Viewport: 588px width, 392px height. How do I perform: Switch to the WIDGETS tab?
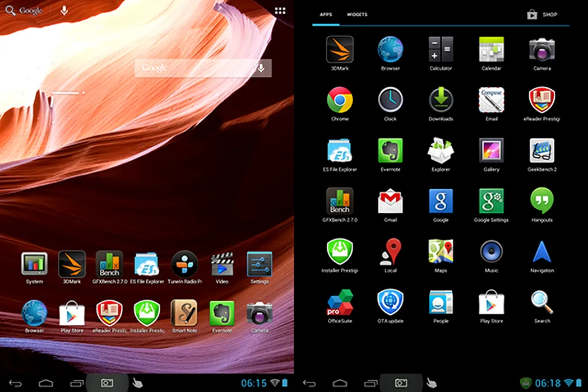tap(357, 15)
